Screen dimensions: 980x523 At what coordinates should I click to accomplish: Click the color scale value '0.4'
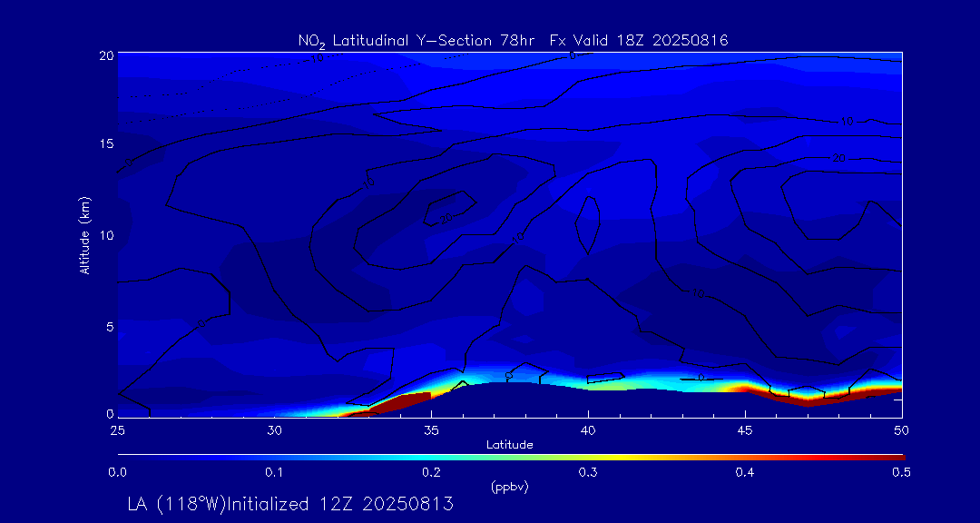(x=745, y=473)
